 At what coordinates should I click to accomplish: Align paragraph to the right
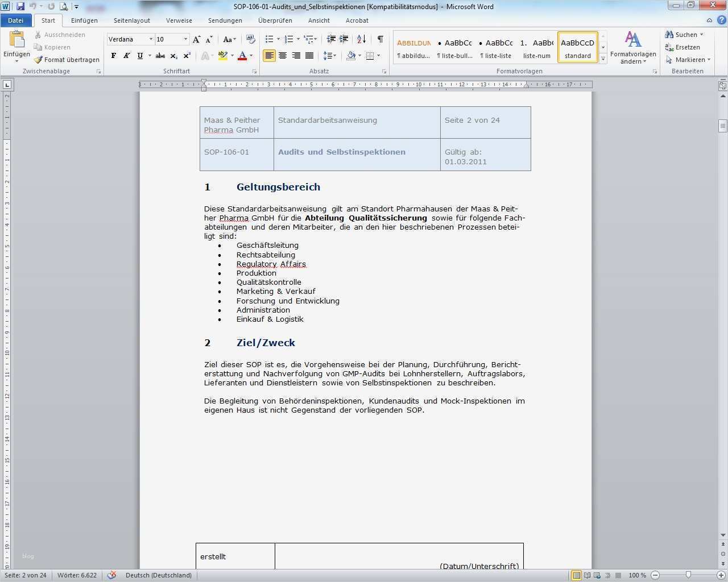point(296,56)
